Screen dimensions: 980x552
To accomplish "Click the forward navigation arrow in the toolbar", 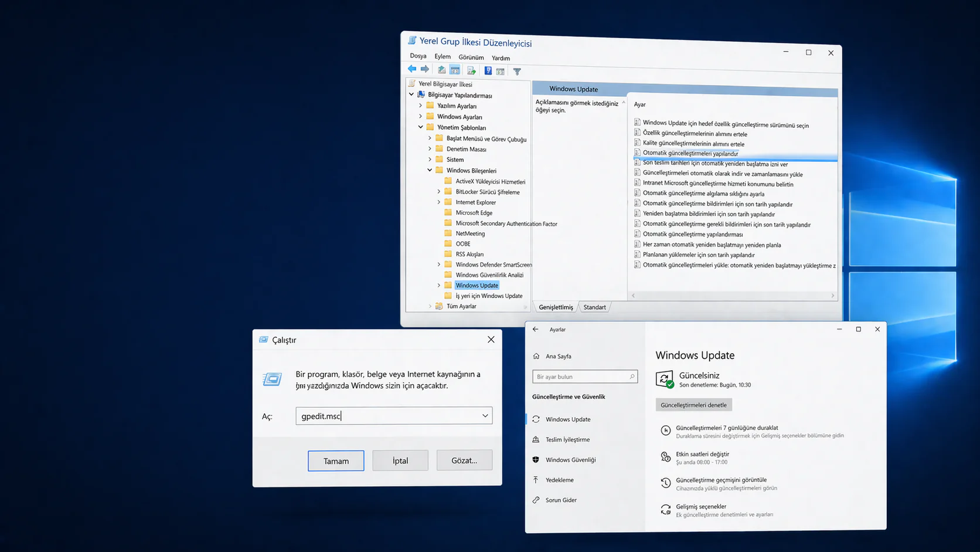I will 424,69.
